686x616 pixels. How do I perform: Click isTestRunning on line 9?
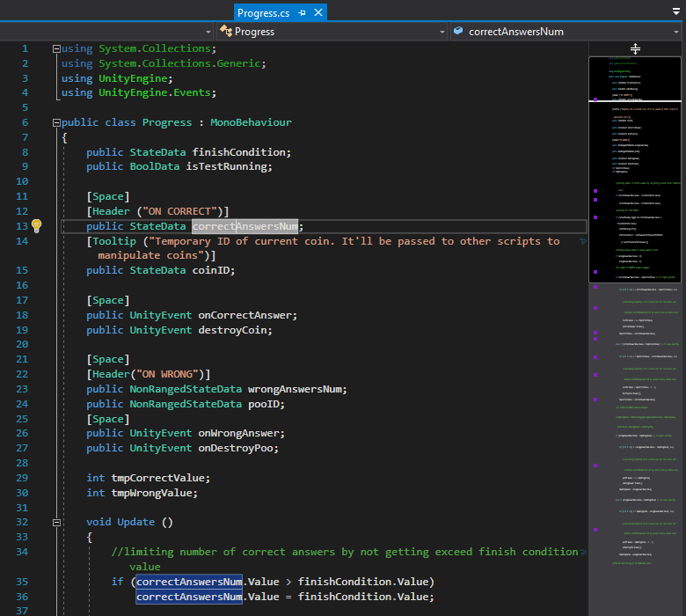226,167
